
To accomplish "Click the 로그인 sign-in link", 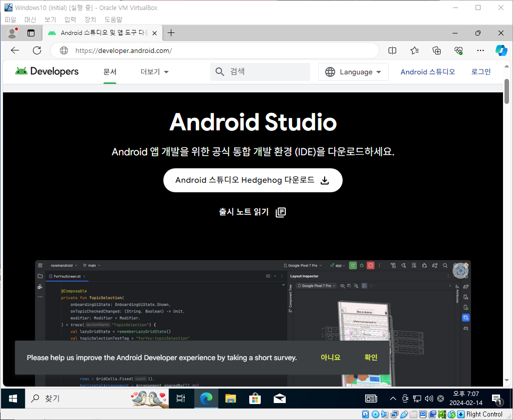I will [481, 71].
